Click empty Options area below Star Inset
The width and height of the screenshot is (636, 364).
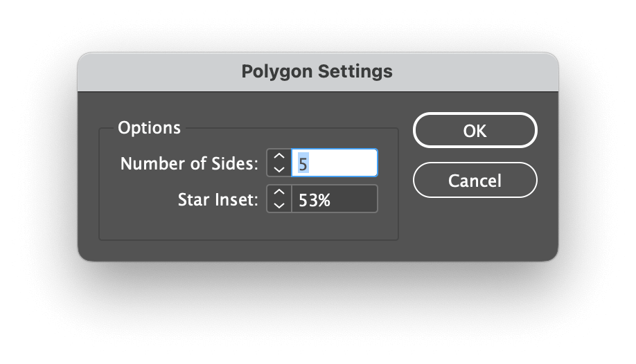[x=248, y=226]
